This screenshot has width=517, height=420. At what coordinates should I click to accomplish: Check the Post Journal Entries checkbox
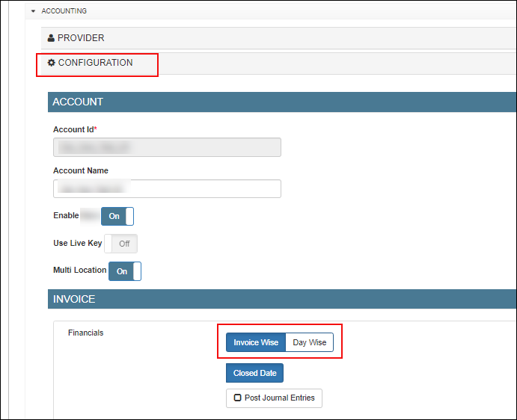(237, 398)
